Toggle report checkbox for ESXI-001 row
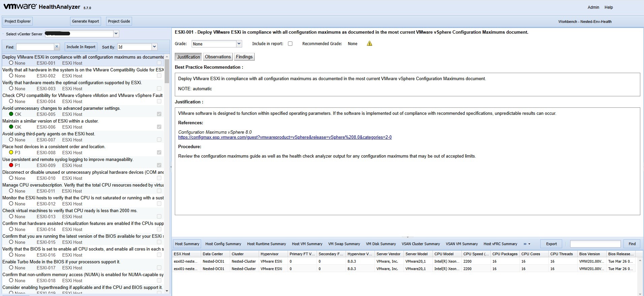This screenshot has height=296, width=644. (x=159, y=63)
